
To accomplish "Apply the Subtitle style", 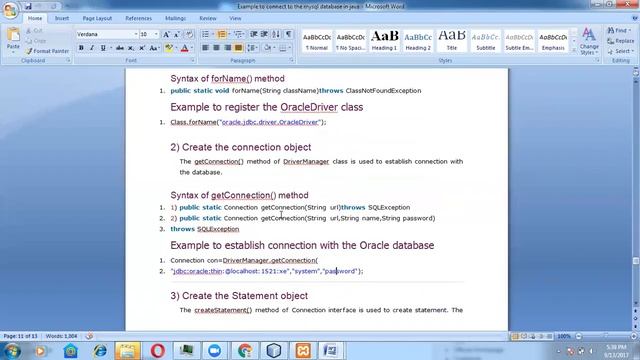I will click(486, 41).
